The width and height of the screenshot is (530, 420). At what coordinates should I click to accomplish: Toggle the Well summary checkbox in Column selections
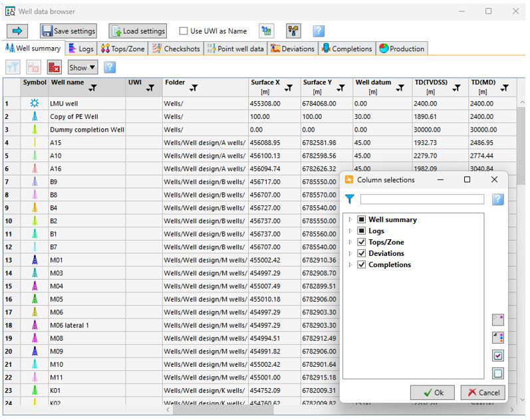click(361, 219)
